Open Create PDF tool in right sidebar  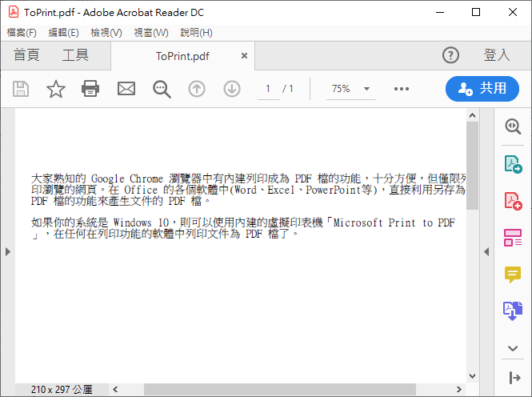(513, 201)
